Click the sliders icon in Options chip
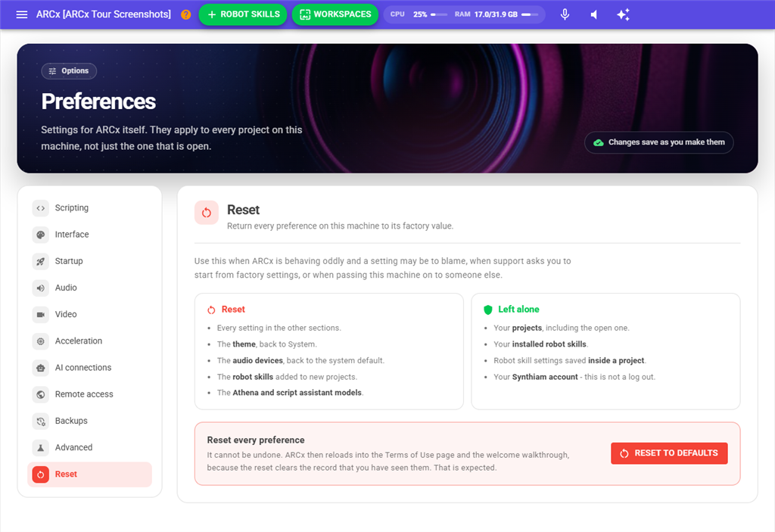 click(52, 71)
